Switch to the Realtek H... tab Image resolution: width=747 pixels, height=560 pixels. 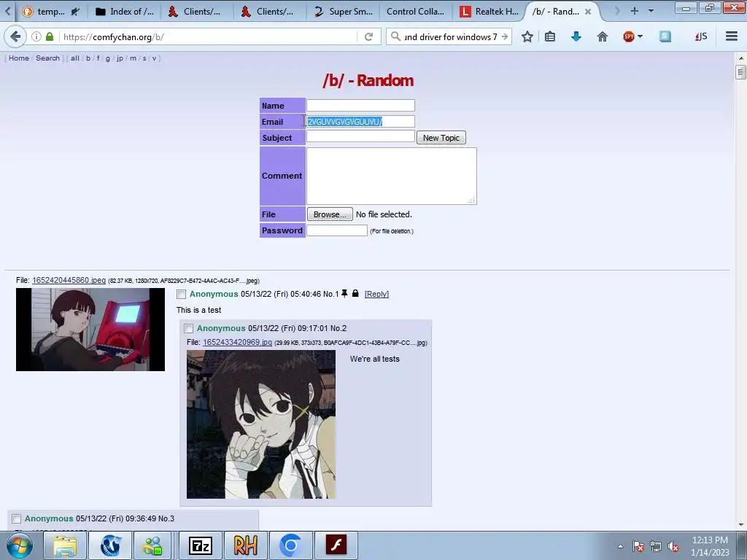[x=489, y=12]
